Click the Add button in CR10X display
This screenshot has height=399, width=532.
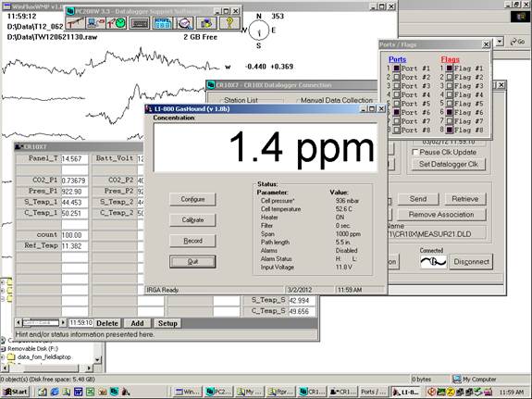[x=138, y=323]
